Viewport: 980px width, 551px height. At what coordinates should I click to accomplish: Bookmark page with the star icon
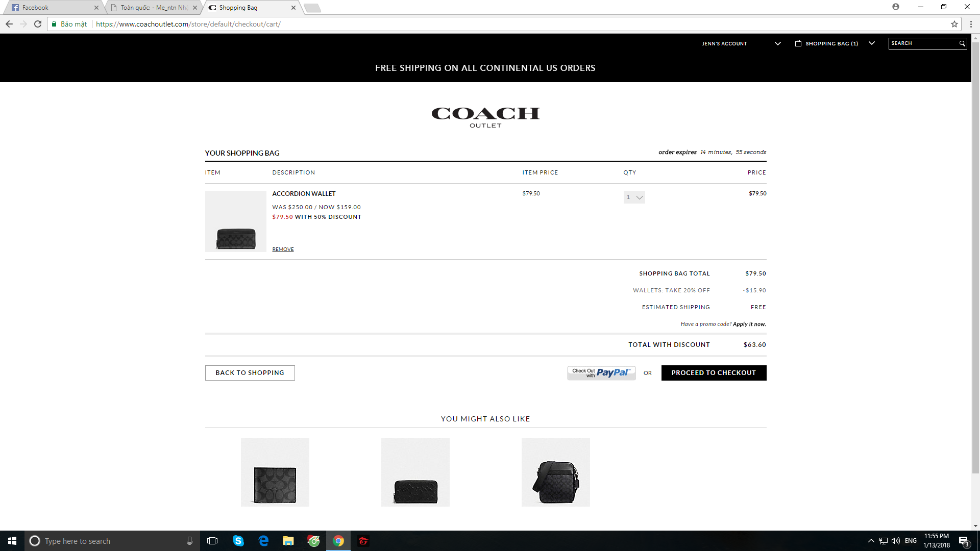tap(954, 24)
